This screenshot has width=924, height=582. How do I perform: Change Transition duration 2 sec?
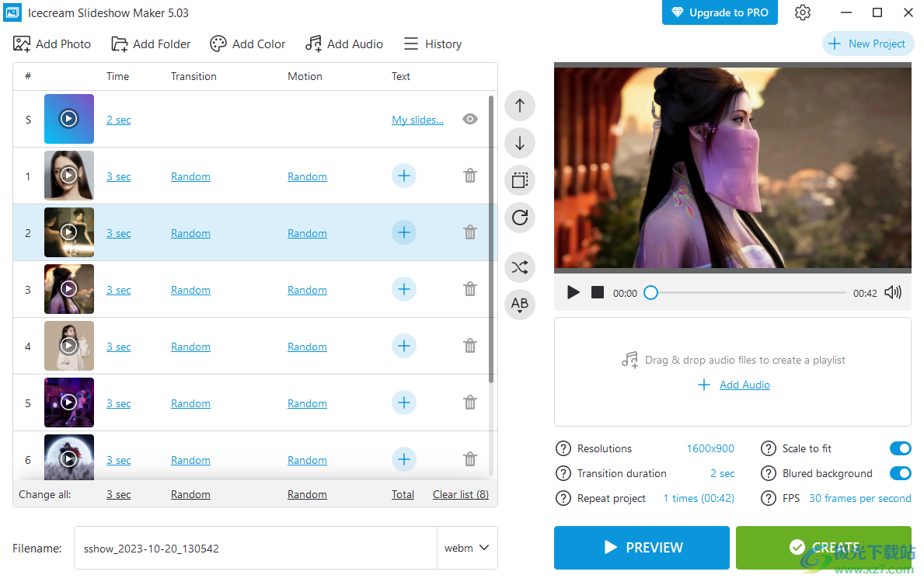722,473
